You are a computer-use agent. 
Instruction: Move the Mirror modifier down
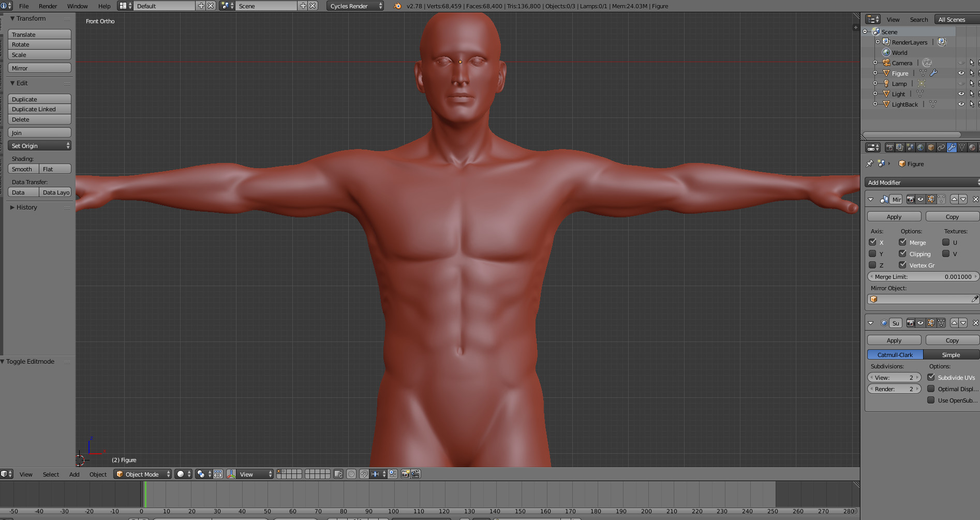[x=963, y=199]
